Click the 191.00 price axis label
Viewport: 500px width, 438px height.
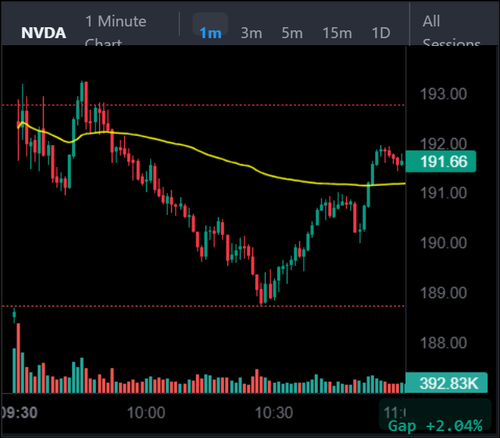(x=443, y=193)
